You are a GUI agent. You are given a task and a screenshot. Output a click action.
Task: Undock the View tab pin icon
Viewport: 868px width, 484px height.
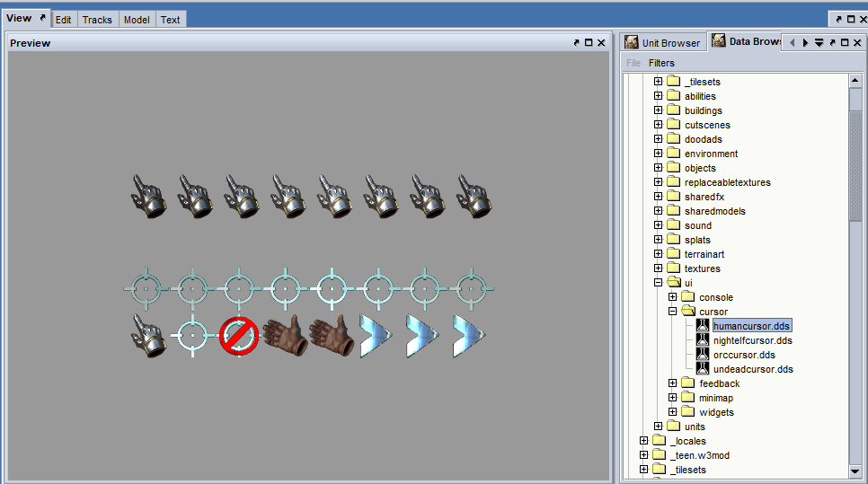tap(42, 18)
